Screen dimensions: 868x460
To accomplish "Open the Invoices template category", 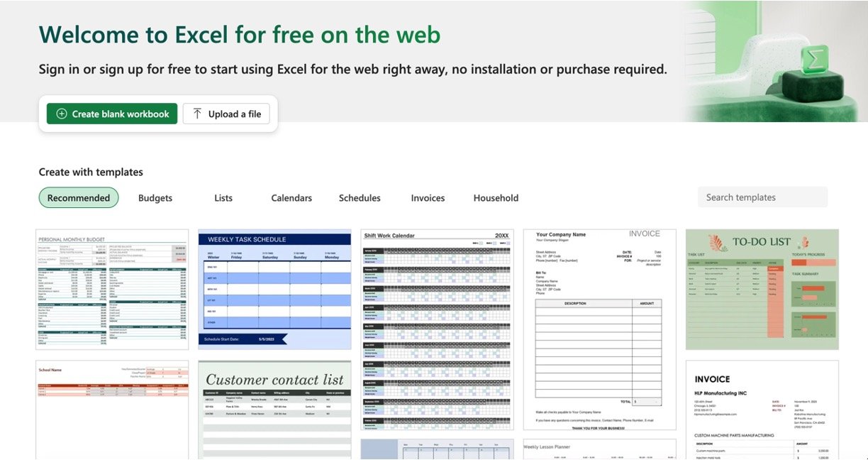I will point(428,198).
